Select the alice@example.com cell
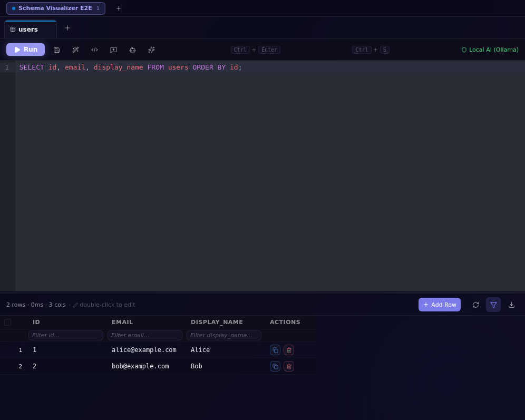Image resolution: width=525 pixels, height=420 pixels. [x=144, y=350]
